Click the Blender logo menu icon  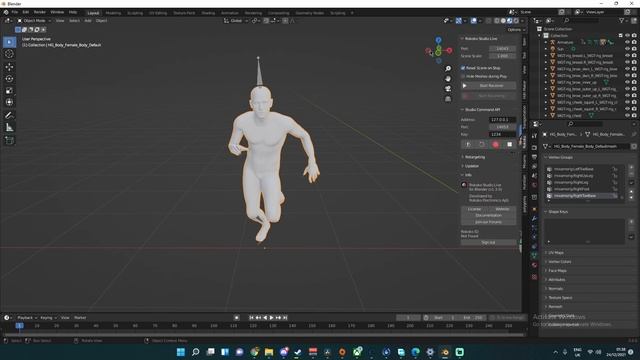coord(6,12)
